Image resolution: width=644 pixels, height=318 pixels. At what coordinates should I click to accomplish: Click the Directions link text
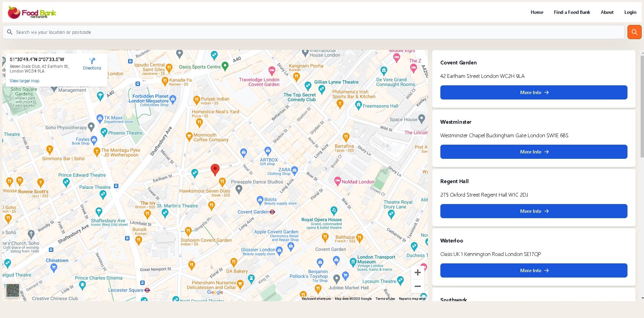92,68
